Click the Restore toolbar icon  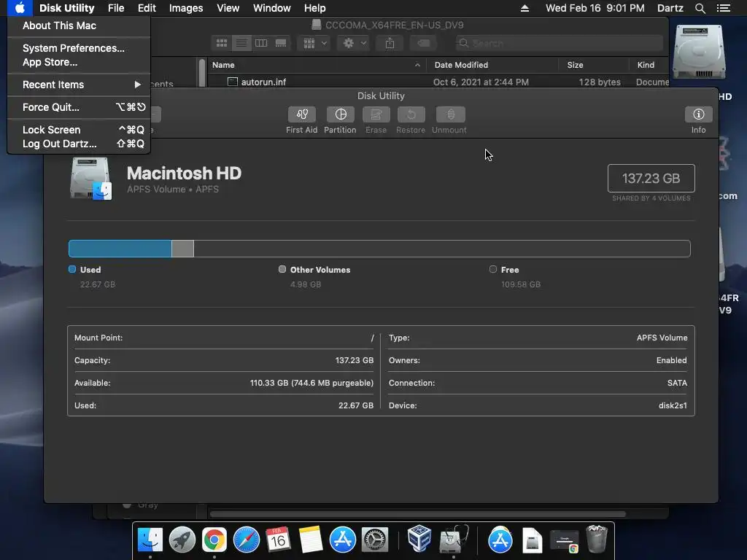(x=411, y=114)
